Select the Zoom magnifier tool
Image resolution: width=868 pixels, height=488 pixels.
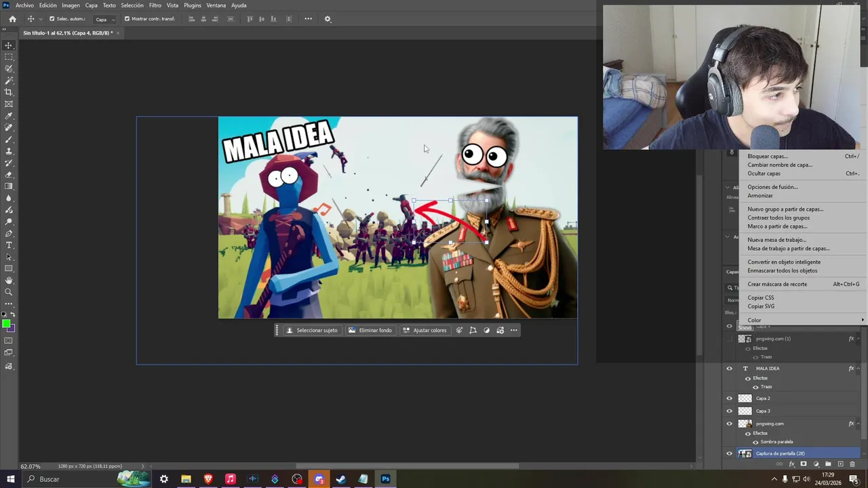pos(9,292)
